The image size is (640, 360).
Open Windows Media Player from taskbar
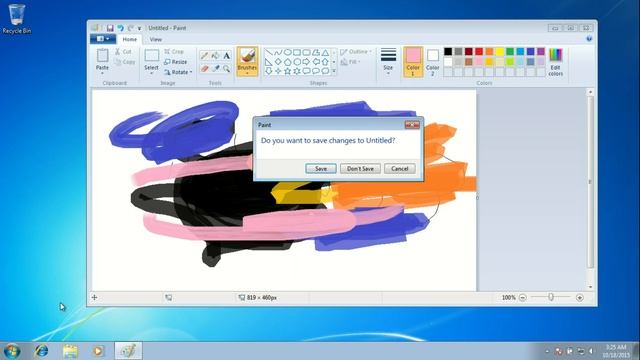pos(98,351)
